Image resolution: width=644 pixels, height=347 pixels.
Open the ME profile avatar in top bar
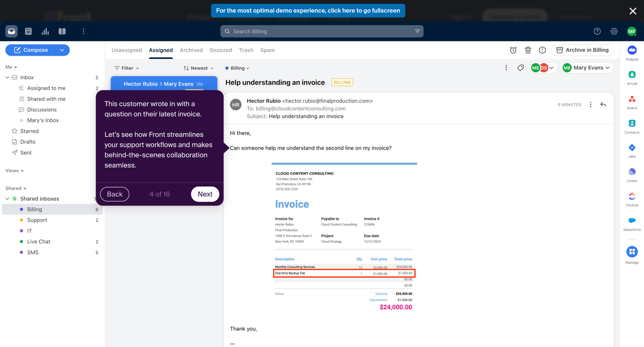coord(632,31)
